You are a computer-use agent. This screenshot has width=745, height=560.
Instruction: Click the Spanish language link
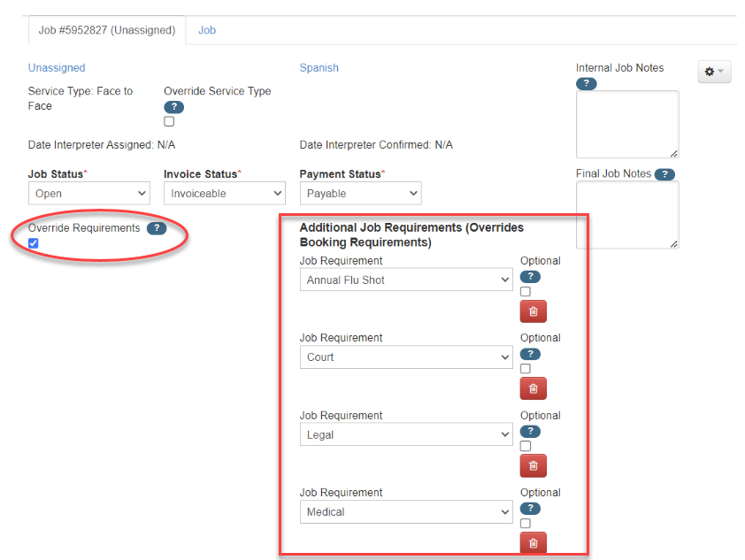pos(319,67)
